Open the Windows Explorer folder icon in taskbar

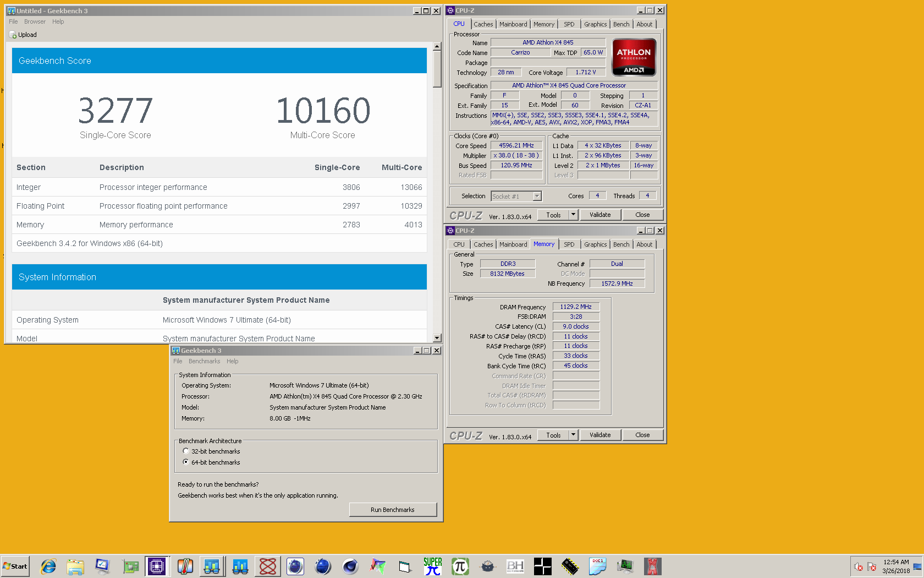coord(75,566)
